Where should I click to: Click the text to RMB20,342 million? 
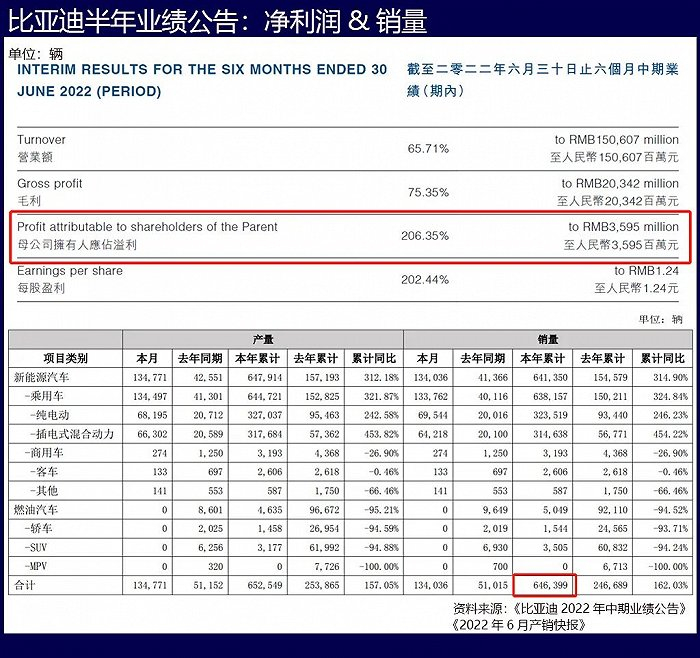click(x=620, y=183)
